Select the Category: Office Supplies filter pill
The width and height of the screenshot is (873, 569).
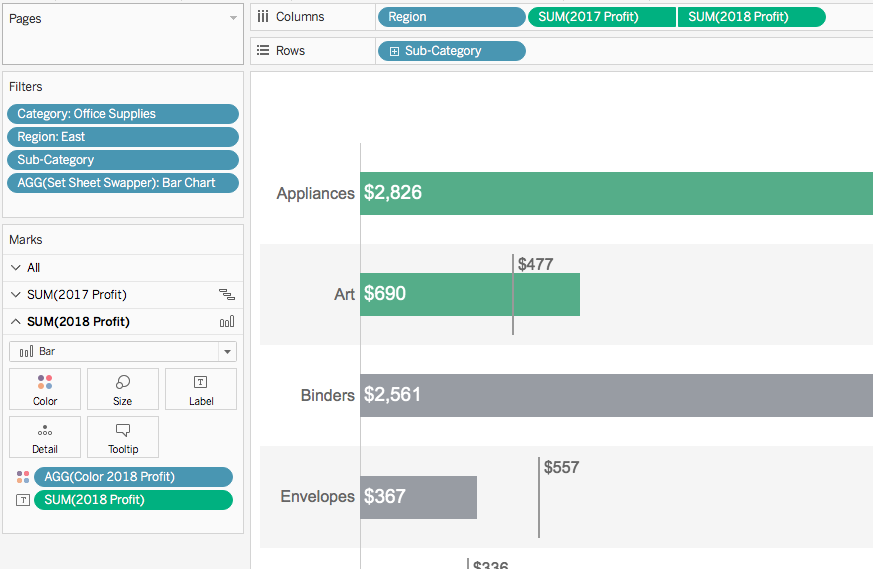pyautogui.click(x=123, y=114)
